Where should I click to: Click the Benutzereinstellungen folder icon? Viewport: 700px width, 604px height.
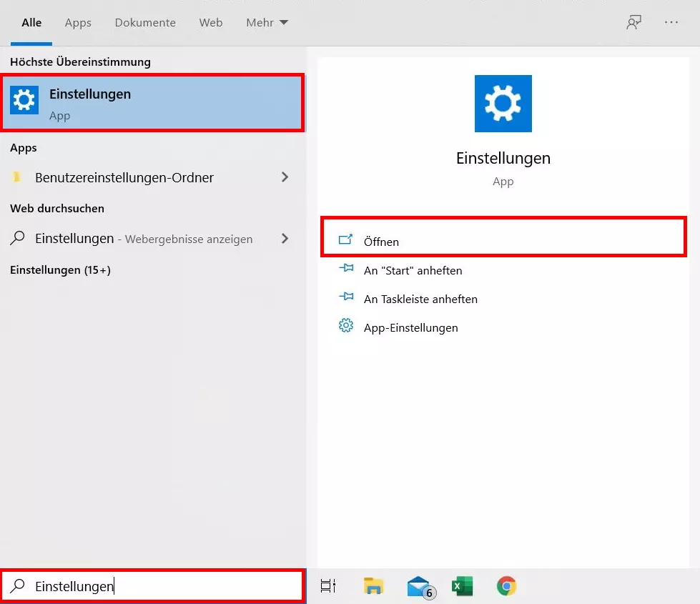point(17,177)
